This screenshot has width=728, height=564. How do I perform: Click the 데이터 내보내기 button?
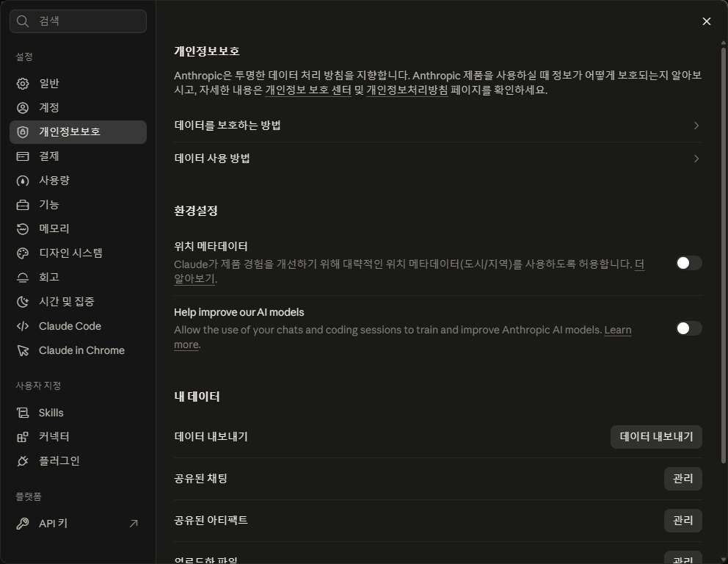pyautogui.click(x=656, y=437)
